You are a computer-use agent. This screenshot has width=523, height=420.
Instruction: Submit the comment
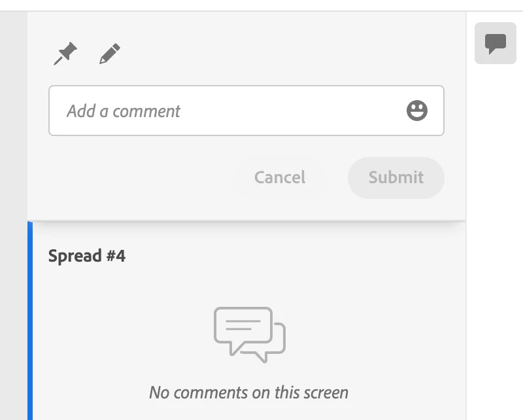point(396,177)
